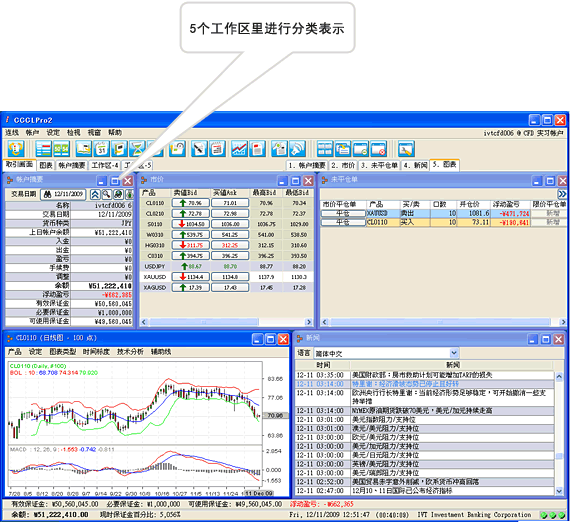Image resolution: width=570 pixels, height=523 pixels.
Task: Click the first toolbar connection icon
Action: coord(16,149)
